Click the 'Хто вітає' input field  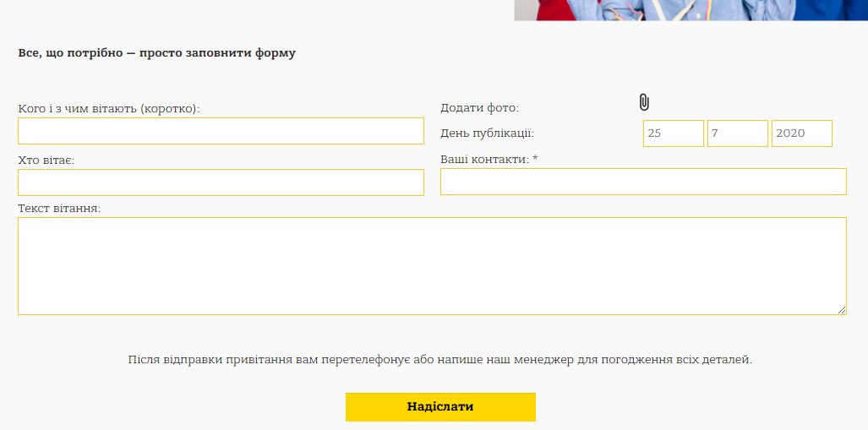[221, 182]
